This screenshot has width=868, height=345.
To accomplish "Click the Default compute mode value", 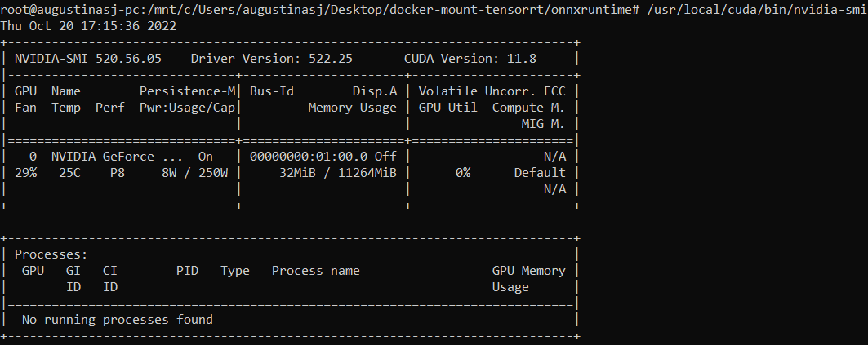I will point(540,173).
